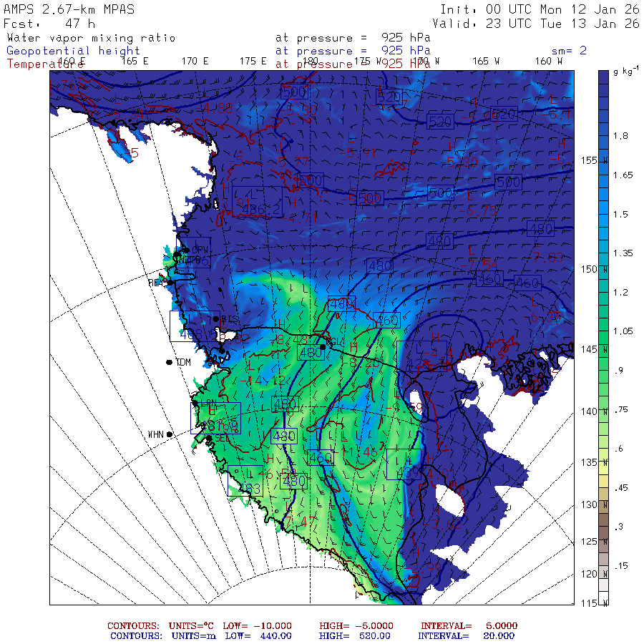Click the ".9" colorbar value
644x644 pixels.
pos(619,371)
